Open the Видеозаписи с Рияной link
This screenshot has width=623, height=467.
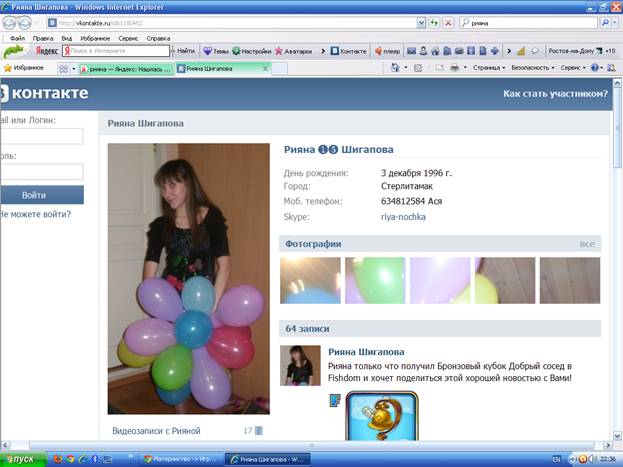tap(156, 431)
